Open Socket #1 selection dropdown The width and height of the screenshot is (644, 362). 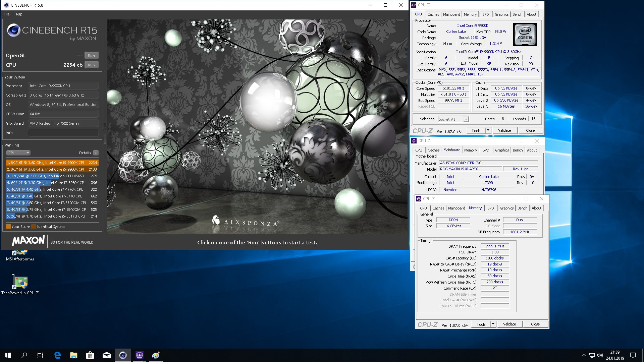[x=453, y=119]
